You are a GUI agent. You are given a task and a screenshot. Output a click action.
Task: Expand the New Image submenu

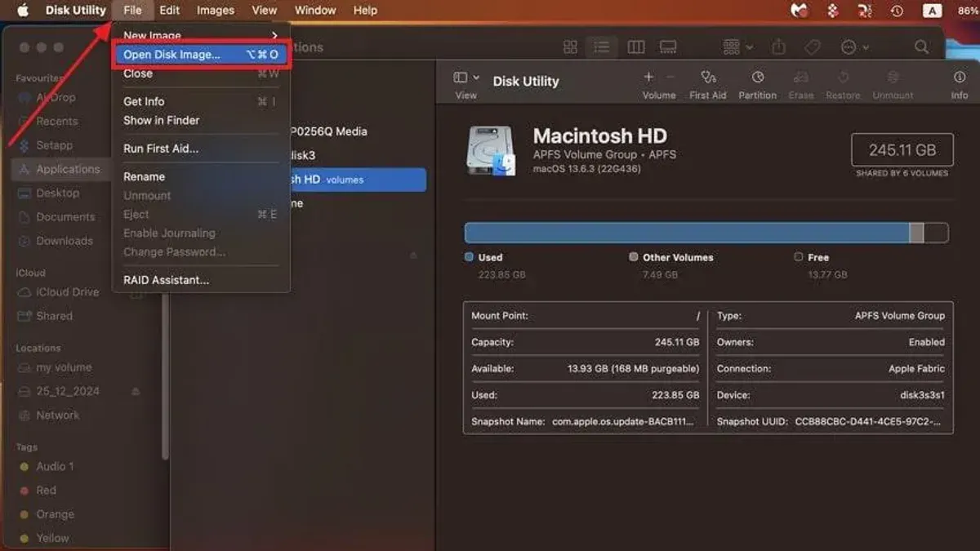(201, 36)
